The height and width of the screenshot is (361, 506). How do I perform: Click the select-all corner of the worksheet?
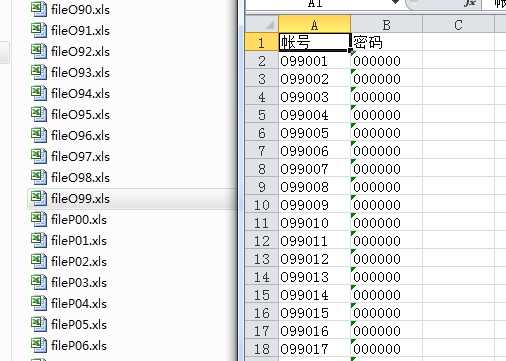pos(262,24)
